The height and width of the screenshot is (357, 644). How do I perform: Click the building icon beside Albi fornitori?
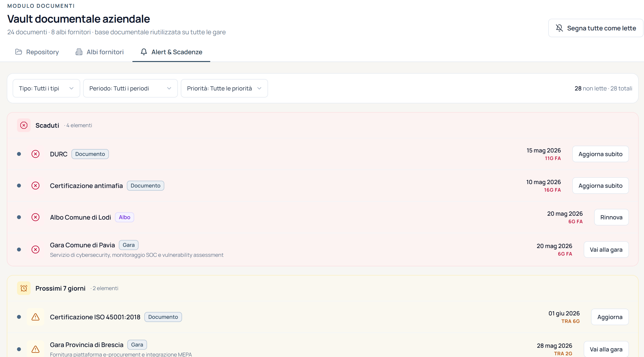pyautogui.click(x=79, y=52)
